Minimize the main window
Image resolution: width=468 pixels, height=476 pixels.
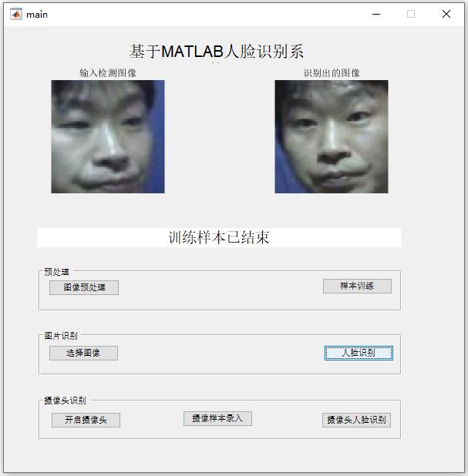click(x=376, y=14)
